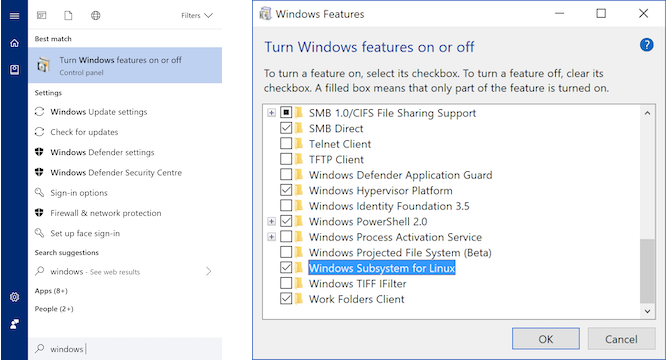668x360 pixels.
Task: Uncheck the Work Folders Client checkbox
Action: pos(286,299)
